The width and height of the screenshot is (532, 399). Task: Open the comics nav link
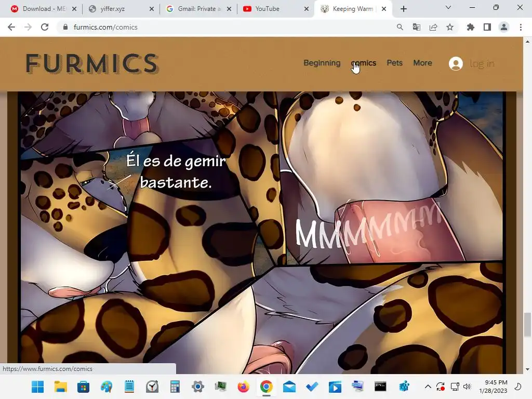pyautogui.click(x=364, y=63)
